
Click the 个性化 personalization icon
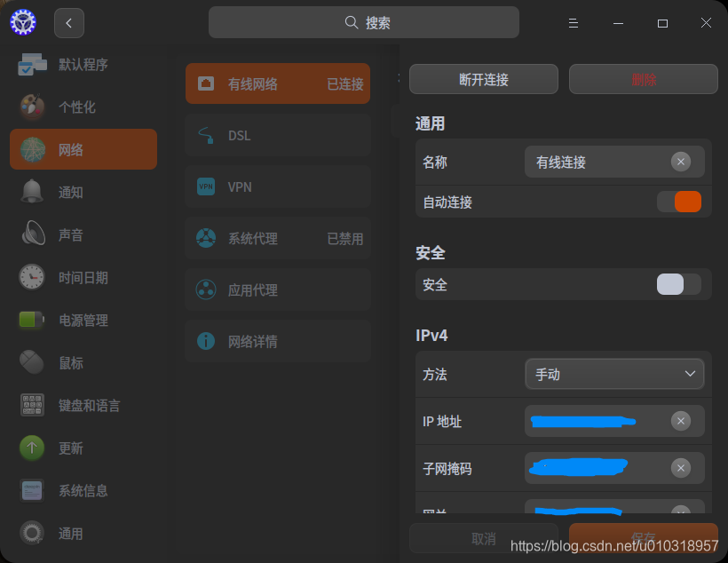coord(31,107)
